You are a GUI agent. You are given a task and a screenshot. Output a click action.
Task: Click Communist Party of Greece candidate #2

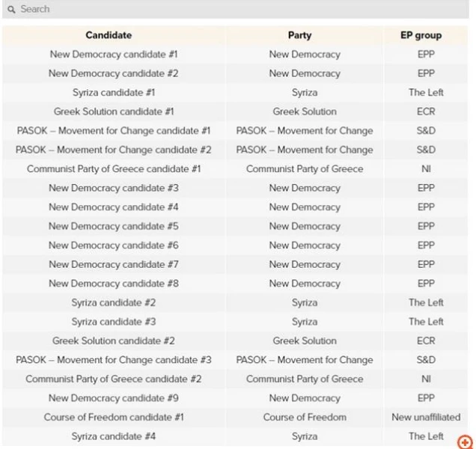(114, 379)
